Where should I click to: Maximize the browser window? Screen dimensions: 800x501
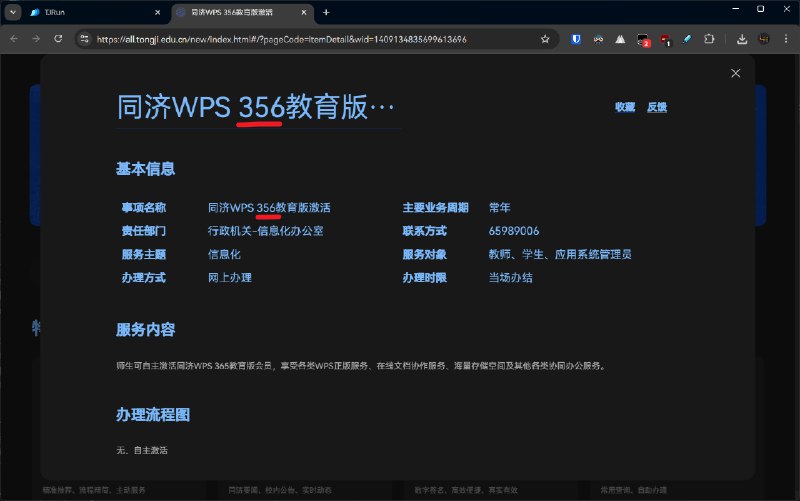pyautogui.click(x=760, y=9)
